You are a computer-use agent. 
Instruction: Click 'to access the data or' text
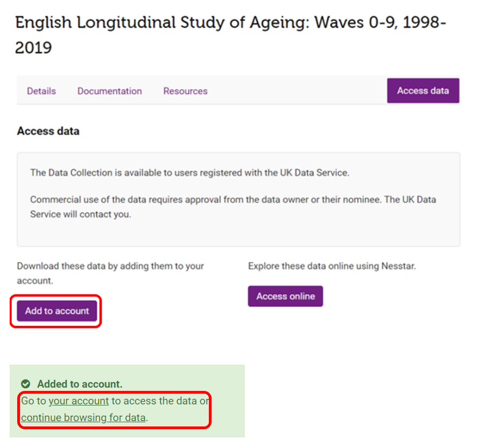pyautogui.click(x=160, y=401)
